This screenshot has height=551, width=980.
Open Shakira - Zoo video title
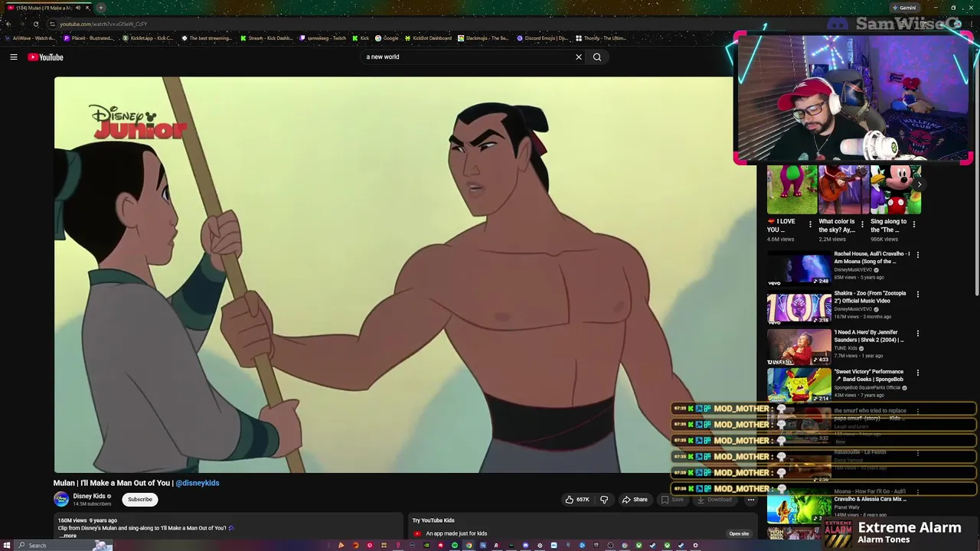click(x=870, y=297)
